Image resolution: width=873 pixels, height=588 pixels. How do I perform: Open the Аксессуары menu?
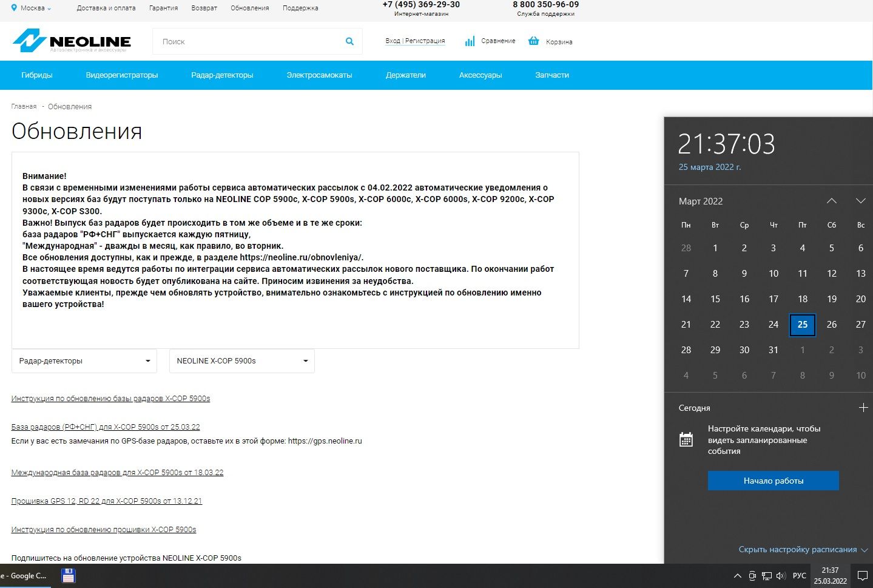(480, 75)
